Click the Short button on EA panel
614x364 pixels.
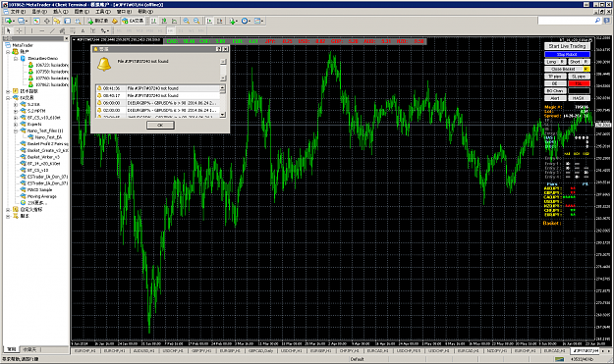[575, 62]
